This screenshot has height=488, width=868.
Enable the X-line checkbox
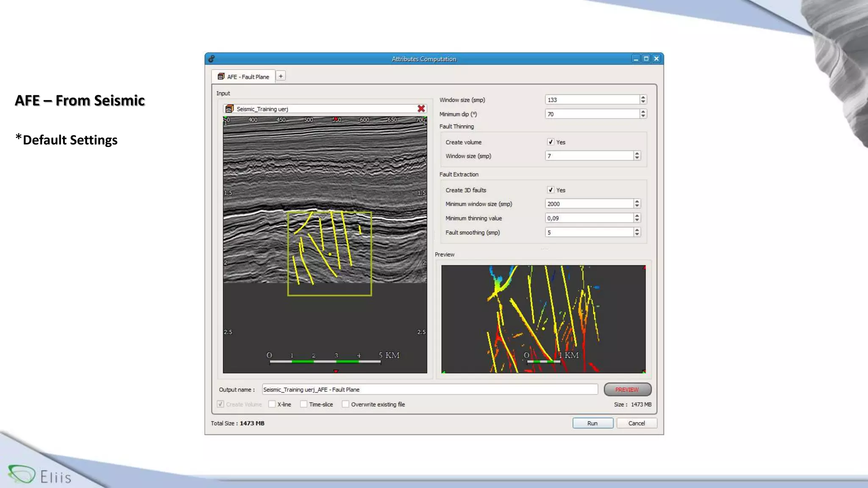click(x=272, y=404)
